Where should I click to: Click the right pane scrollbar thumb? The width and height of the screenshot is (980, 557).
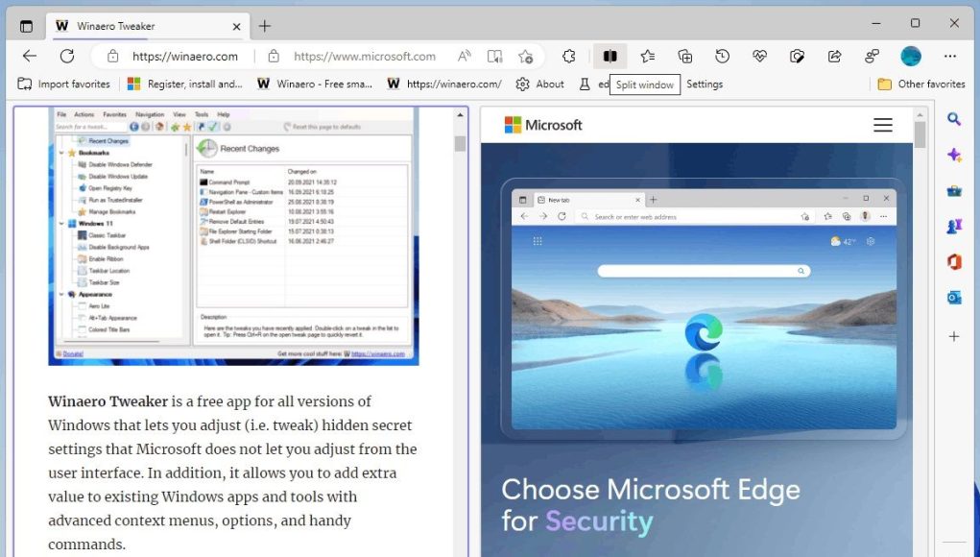point(920,134)
